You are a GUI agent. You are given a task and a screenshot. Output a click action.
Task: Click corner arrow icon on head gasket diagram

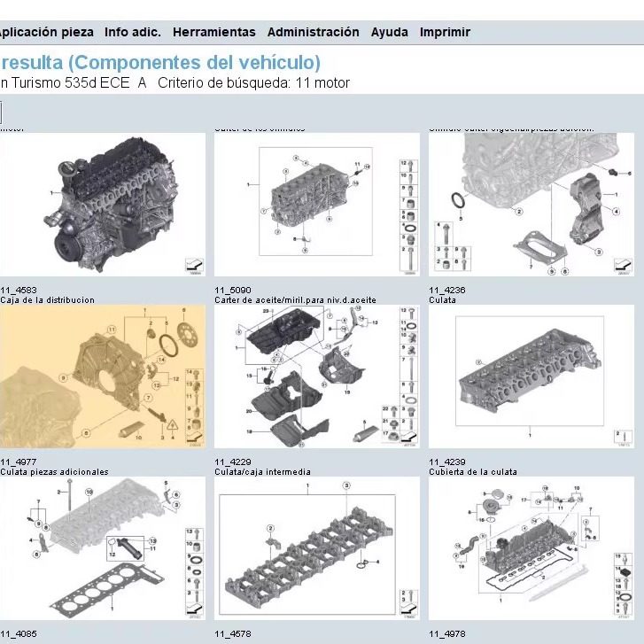pyautogui.click(x=194, y=609)
